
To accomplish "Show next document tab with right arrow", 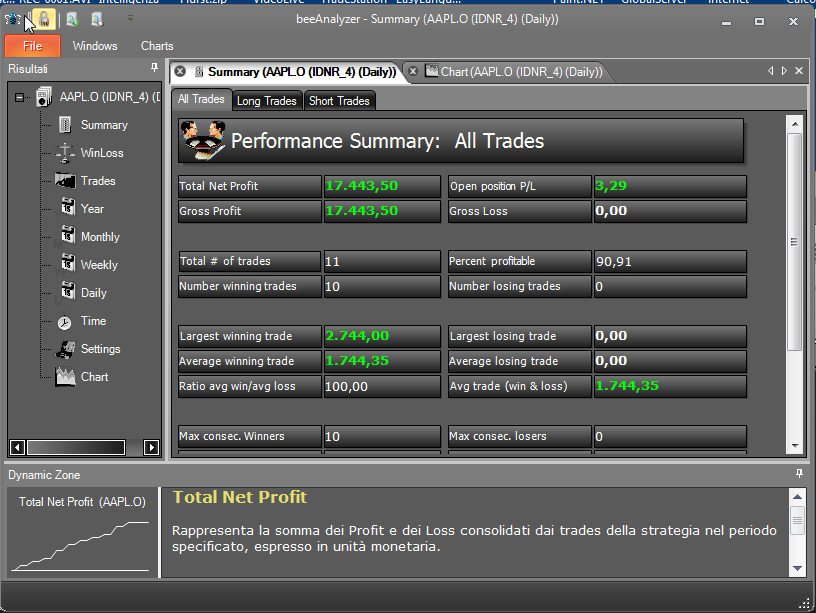I will [784, 71].
